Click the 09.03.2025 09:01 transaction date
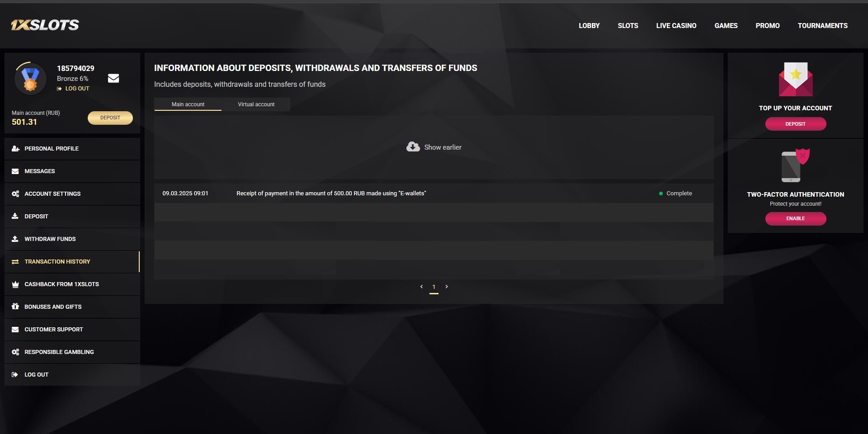The image size is (868, 434). pyautogui.click(x=185, y=193)
